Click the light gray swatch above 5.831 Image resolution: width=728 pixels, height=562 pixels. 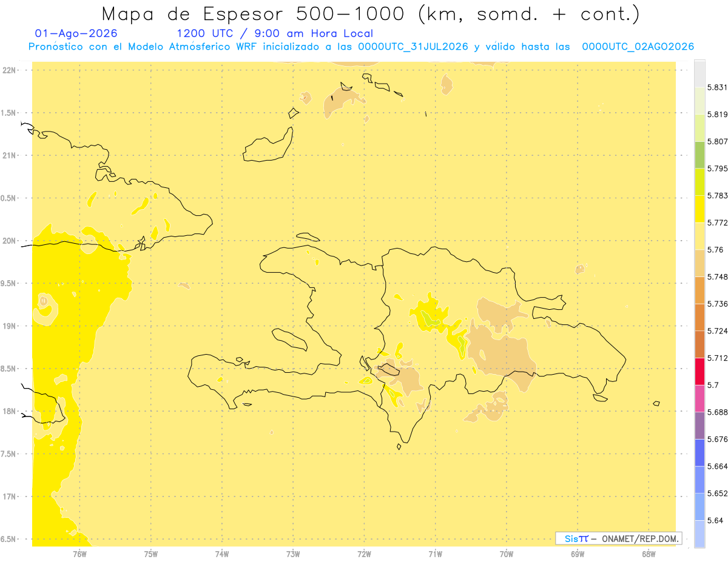point(699,74)
